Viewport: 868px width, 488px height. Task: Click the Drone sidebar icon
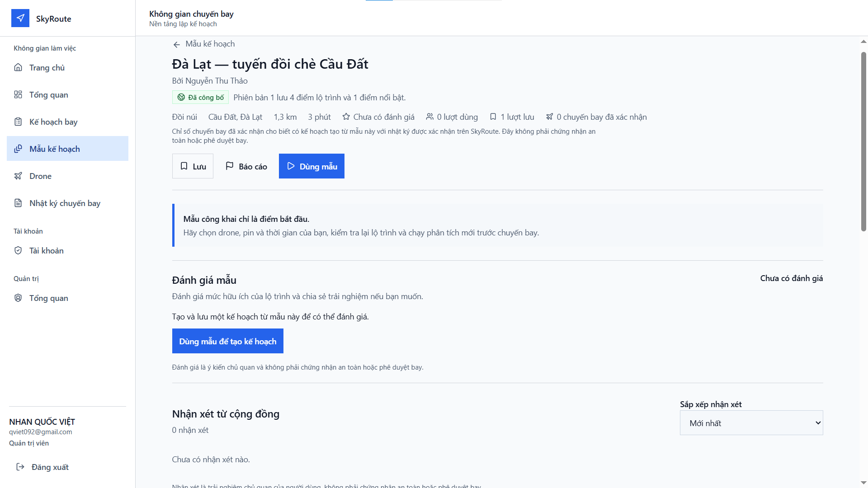18,176
